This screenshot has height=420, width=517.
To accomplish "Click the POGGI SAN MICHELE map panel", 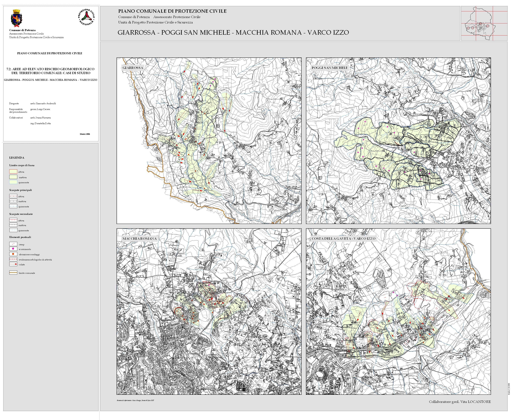I will 398,141.
